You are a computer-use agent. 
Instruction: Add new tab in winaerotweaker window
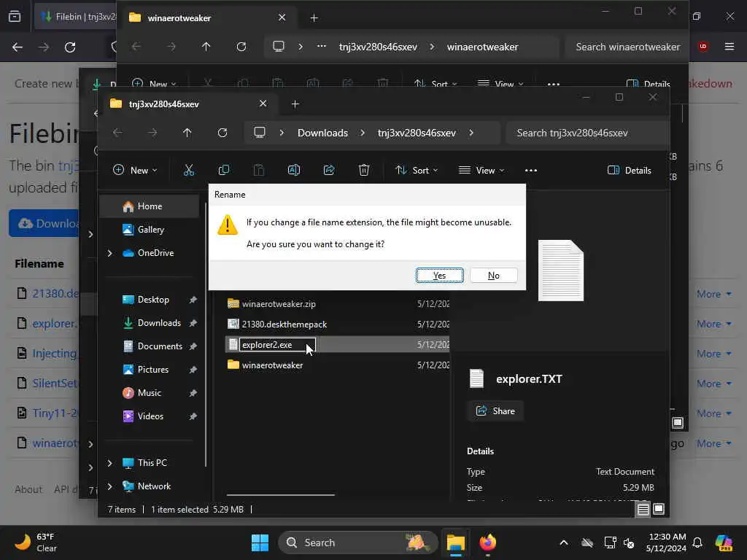[x=314, y=18]
